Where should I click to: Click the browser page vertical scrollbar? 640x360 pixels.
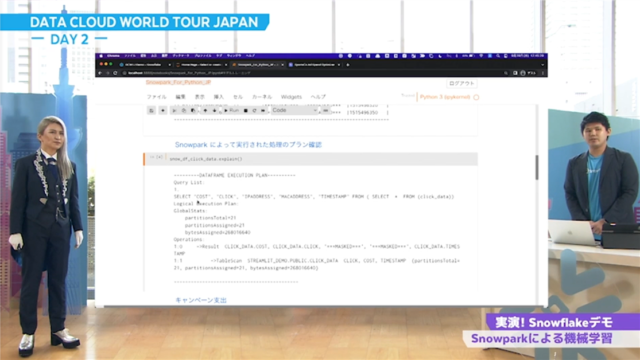(x=537, y=167)
